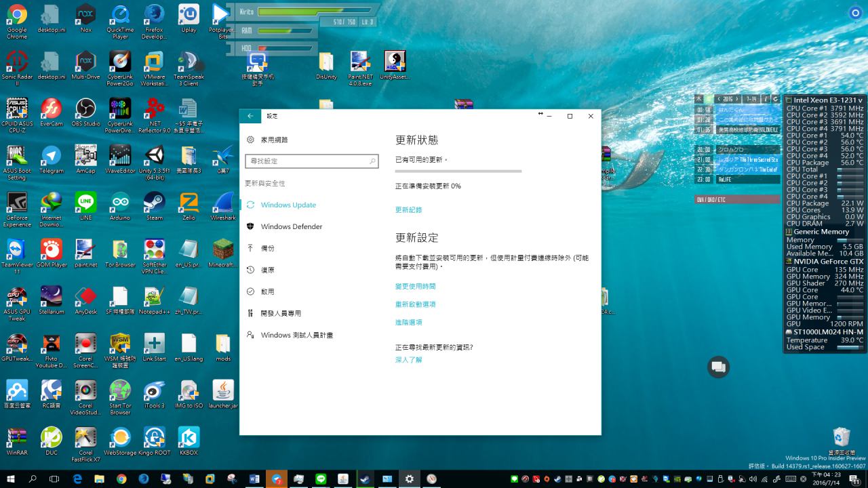This screenshot has height=488, width=868.
Task: Open the Steam desktop icon
Action: click(x=154, y=202)
